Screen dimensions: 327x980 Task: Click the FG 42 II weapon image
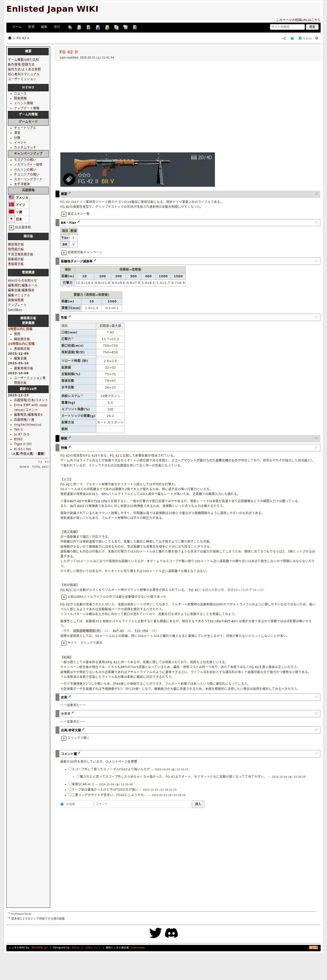click(138, 170)
